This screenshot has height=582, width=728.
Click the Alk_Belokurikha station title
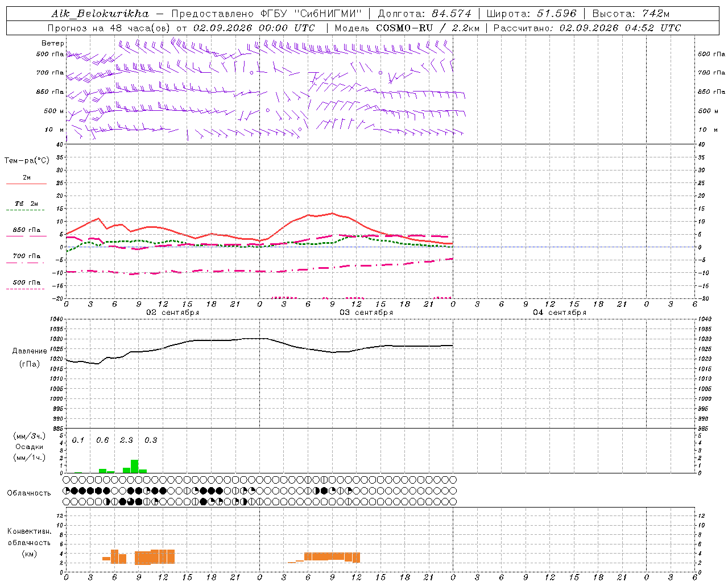coord(100,14)
